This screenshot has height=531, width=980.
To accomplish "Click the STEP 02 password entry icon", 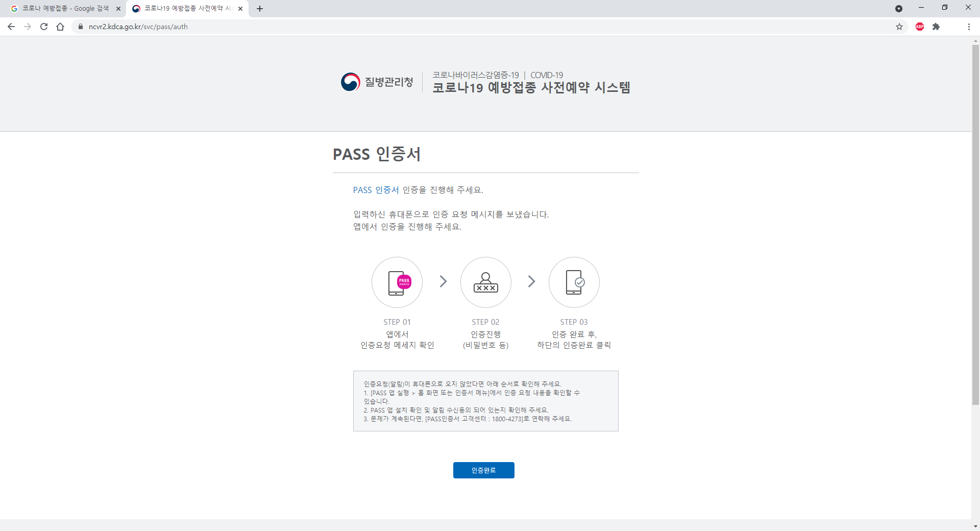I will (486, 282).
